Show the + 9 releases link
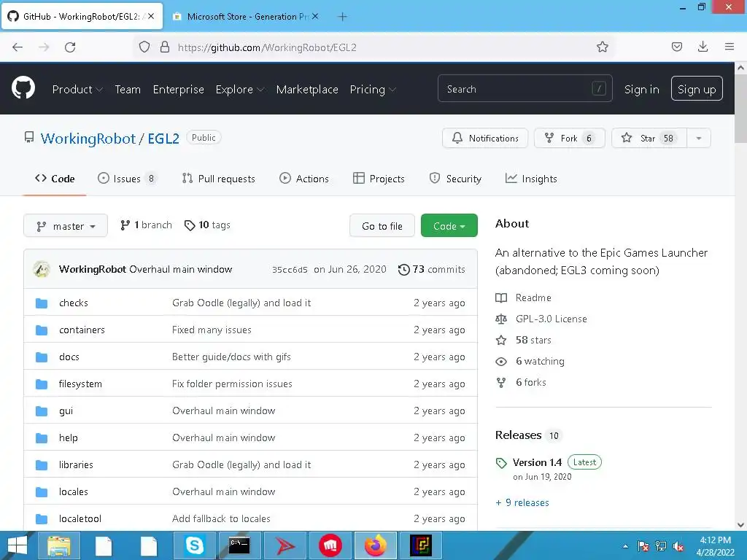This screenshot has width=747, height=560. point(522,503)
